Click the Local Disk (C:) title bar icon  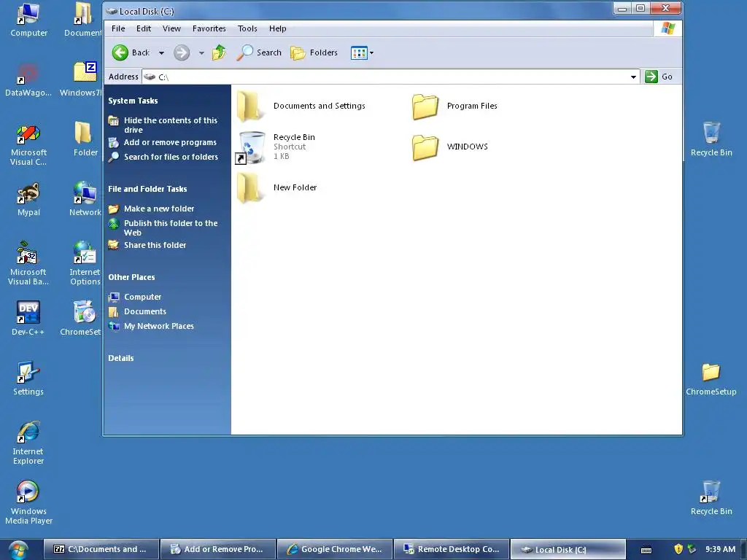[x=112, y=11]
